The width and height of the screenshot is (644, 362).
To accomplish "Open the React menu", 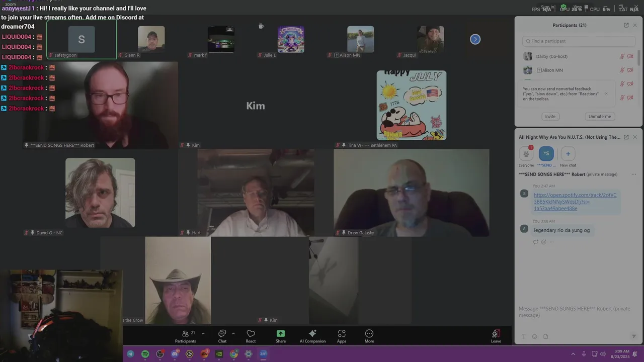I will 251,336.
